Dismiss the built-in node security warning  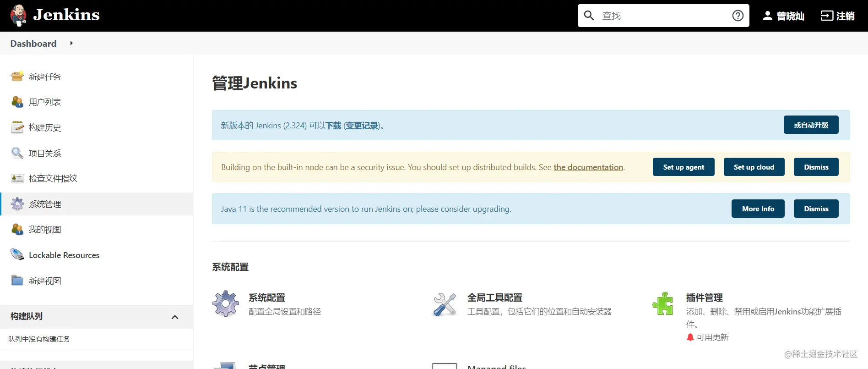pos(816,167)
